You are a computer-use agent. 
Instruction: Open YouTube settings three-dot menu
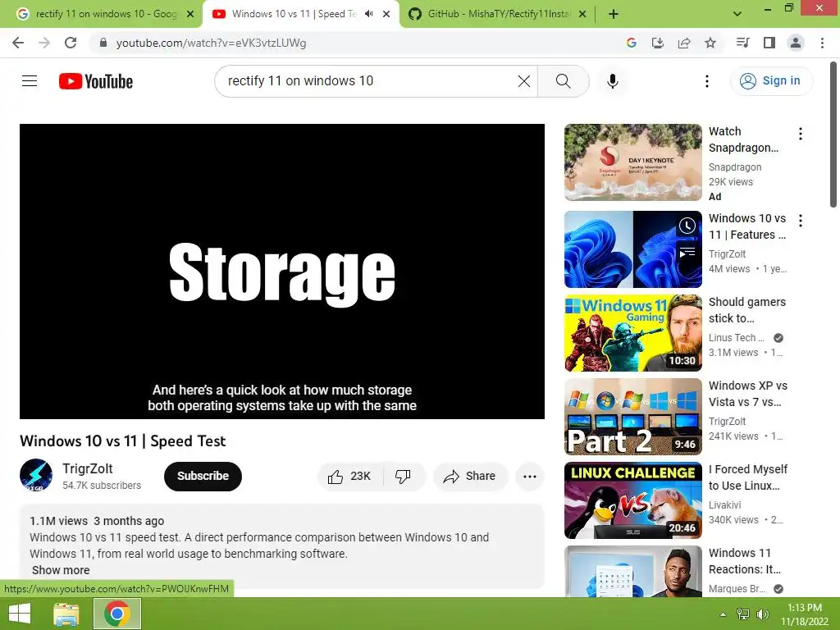pos(706,81)
